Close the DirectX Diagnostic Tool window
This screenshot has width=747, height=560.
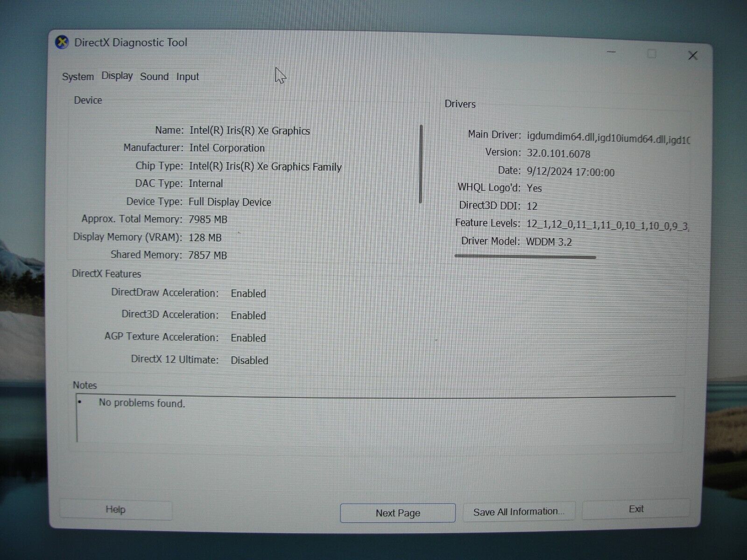coord(693,56)
